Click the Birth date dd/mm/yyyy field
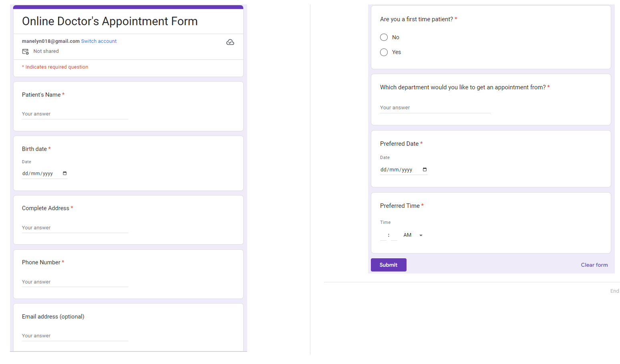The image size is (620, 364). (x=38, y=173)
